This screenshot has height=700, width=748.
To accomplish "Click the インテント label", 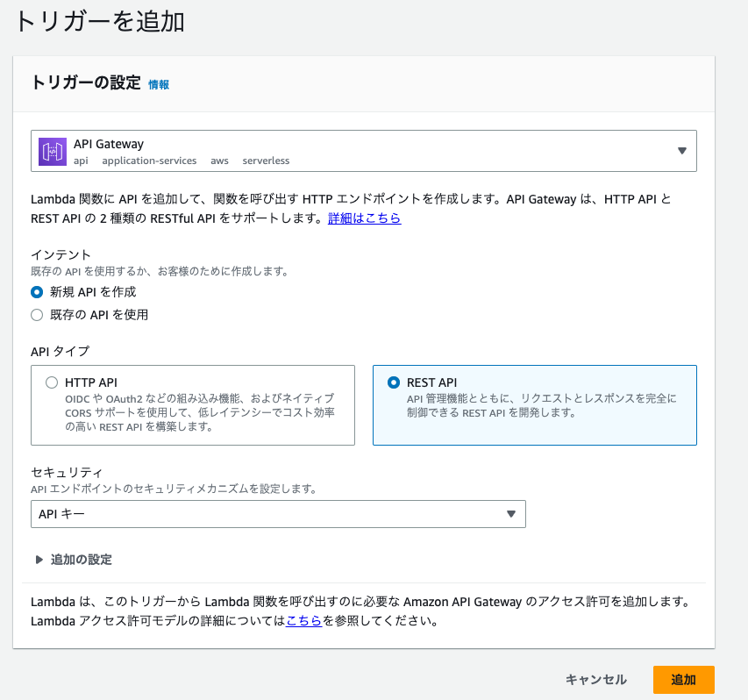I will 61,254.
